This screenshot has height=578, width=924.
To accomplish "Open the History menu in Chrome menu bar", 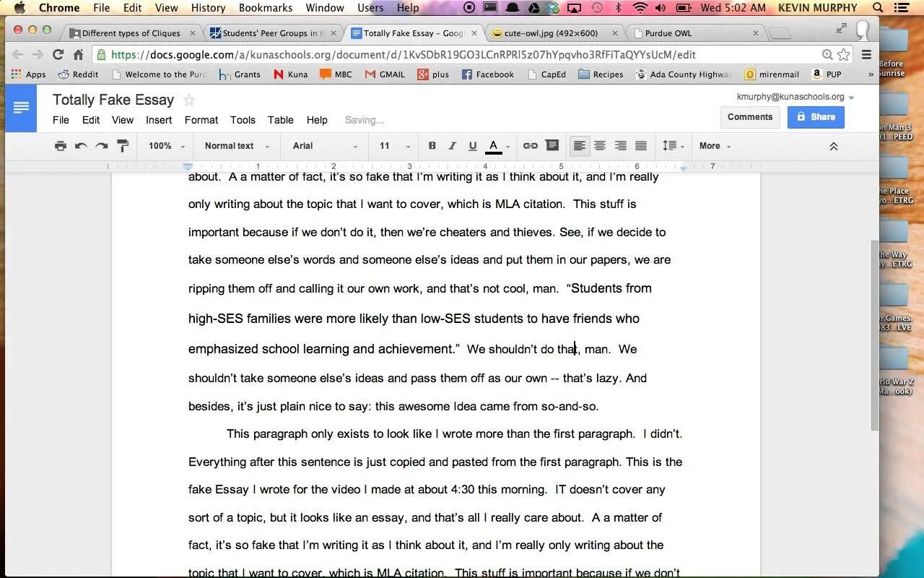I will (x=209, y=8).
